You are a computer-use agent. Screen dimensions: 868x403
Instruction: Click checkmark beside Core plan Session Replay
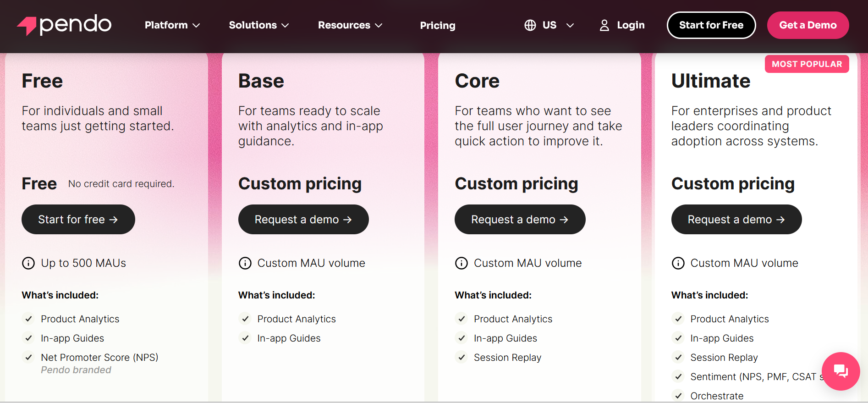(461, 357)
